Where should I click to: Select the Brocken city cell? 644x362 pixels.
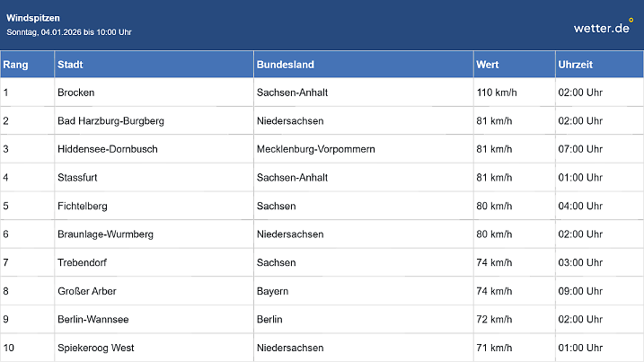(76, 93)
